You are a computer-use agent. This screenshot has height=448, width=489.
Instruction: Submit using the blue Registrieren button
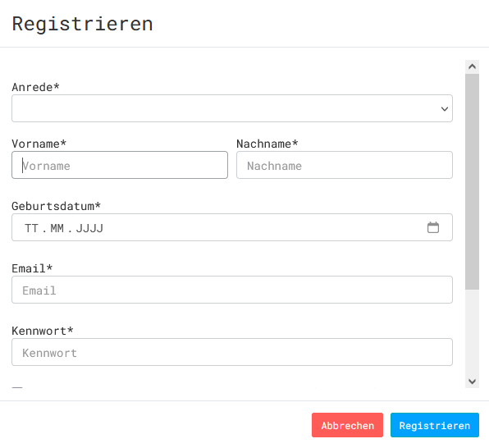pos(434,425)
